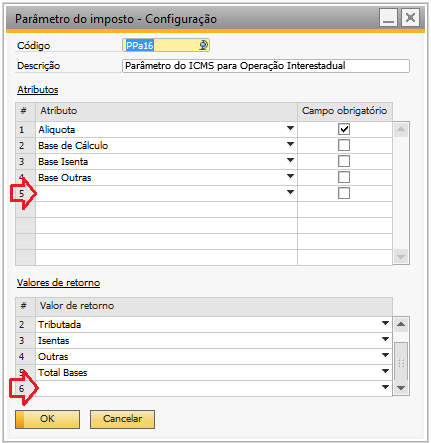
Task: Click the Atributos section link
Action: (x=38, y=90)
